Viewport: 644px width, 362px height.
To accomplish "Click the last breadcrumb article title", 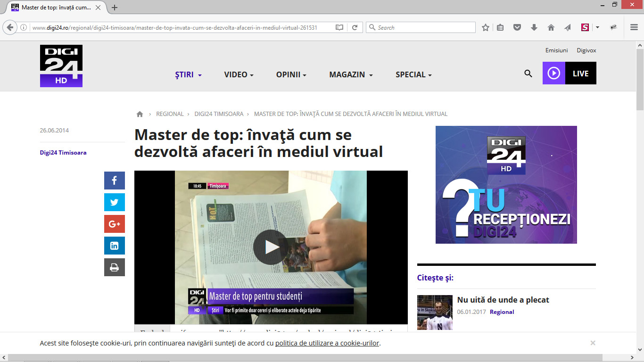I will click(351, 114).
